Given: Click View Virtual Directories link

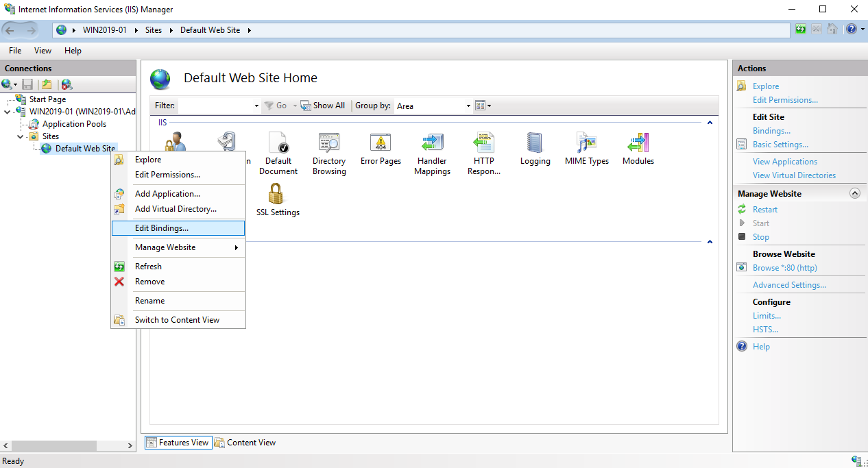Looking at the screenshot, I should click(794, 175).
